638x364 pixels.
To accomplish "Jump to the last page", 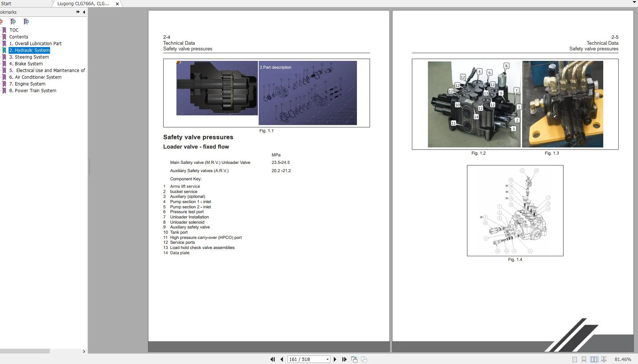I will tap(344, 360).
